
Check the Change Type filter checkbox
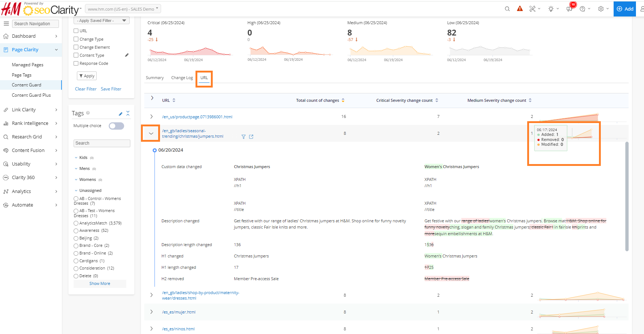(x=76, y=39)
